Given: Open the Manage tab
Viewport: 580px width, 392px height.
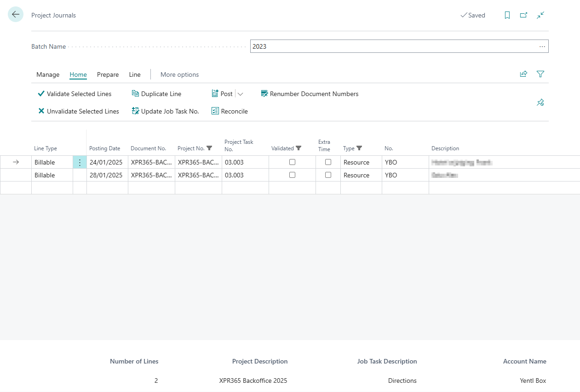Looking at the screenshot, I should (x=48, y=74).
